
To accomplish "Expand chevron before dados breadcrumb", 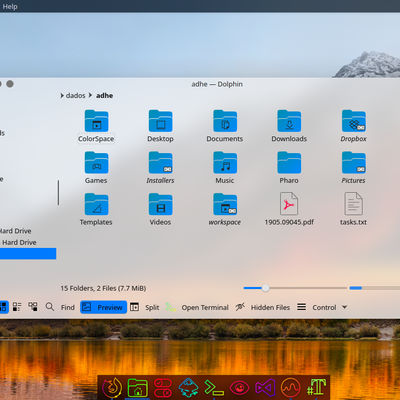I will [x=62, y=96].
